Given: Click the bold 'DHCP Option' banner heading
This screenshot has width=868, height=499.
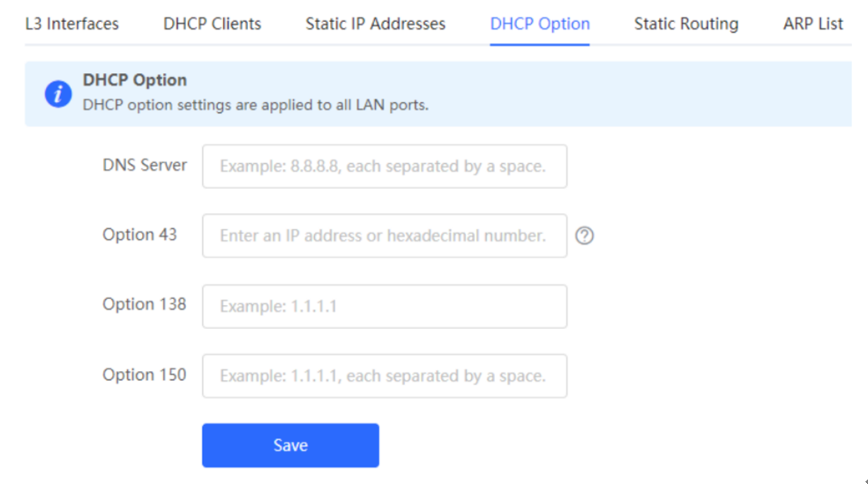Looking at the screenshot, I should coord(134,80).
